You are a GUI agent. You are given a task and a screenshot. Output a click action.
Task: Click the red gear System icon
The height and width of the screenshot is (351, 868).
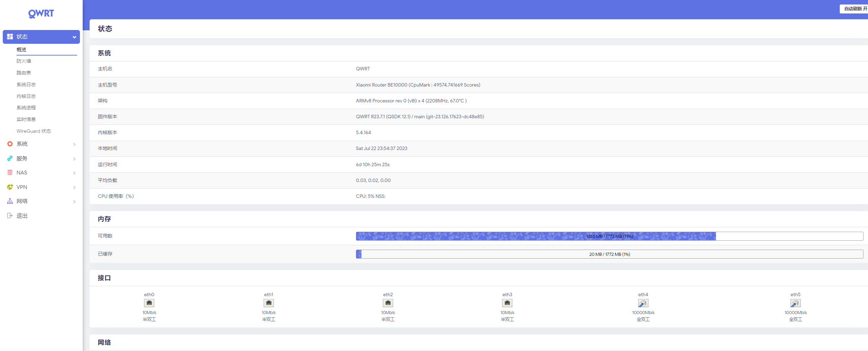tap(10, 144)
